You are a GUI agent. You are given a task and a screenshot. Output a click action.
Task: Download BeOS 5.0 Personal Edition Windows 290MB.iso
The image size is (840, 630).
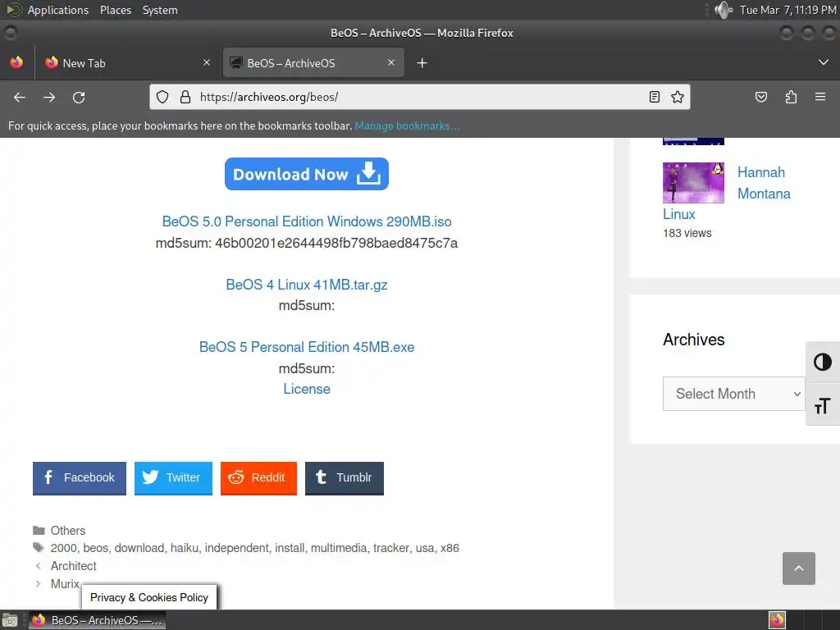coord(307,221)
